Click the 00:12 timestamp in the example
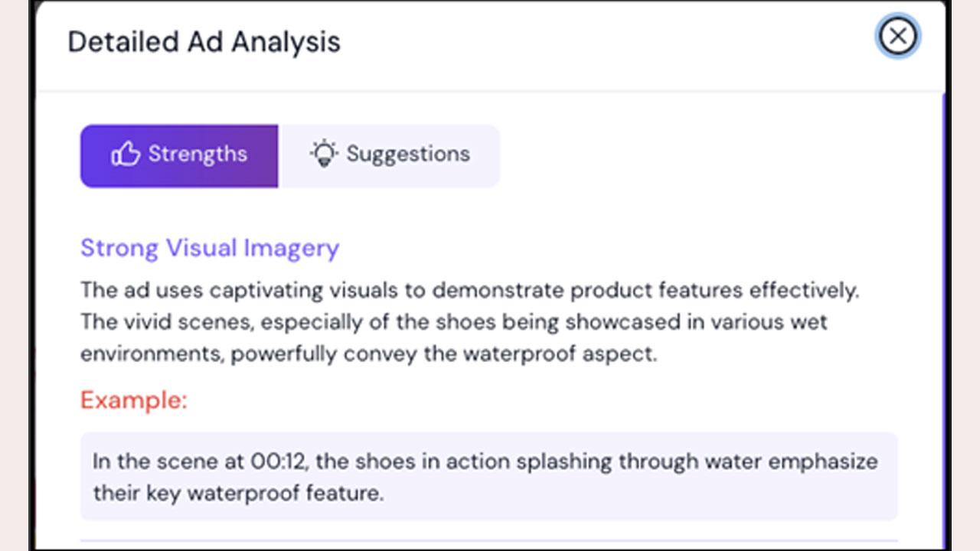The image size is (980, 551). point(279,461)
